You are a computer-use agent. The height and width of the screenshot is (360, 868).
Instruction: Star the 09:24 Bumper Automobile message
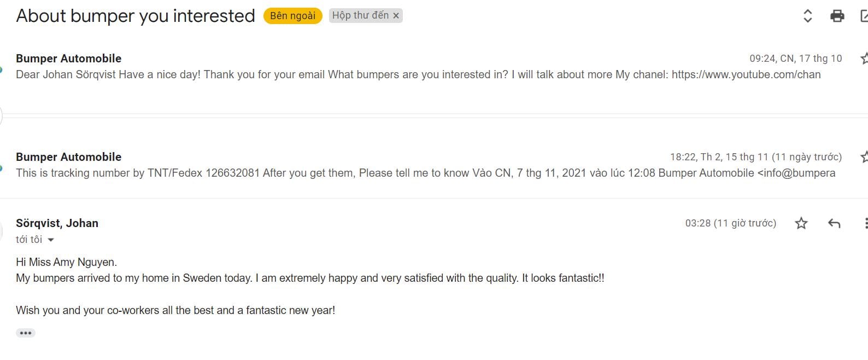coord(864,59)
